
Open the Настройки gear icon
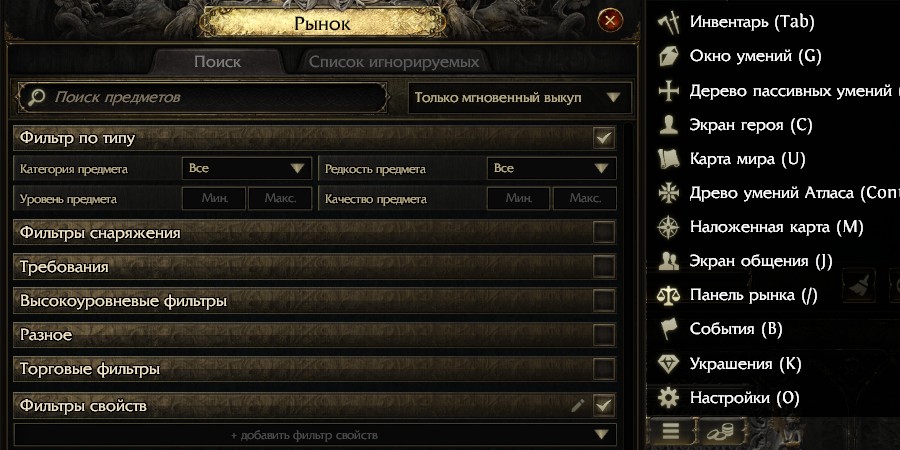pos(669,398)
